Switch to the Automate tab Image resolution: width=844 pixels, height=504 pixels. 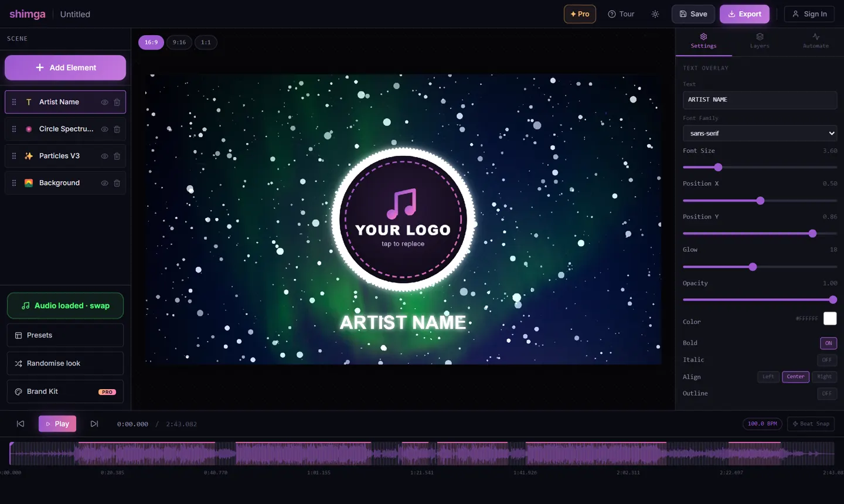click(816, 41)
